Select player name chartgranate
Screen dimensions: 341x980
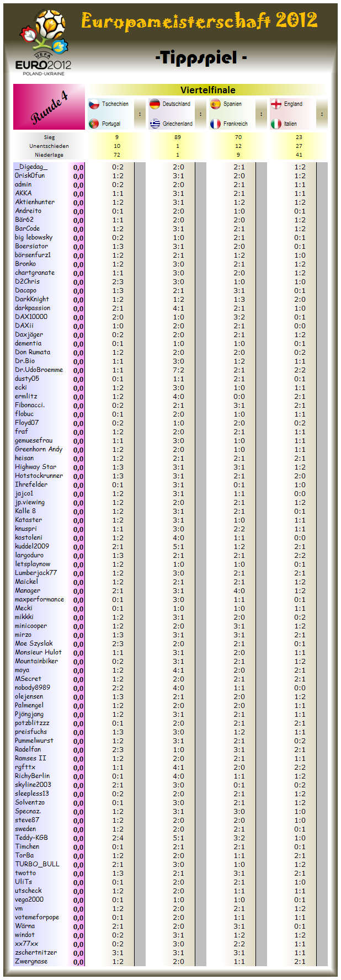[x=35, y=273]
